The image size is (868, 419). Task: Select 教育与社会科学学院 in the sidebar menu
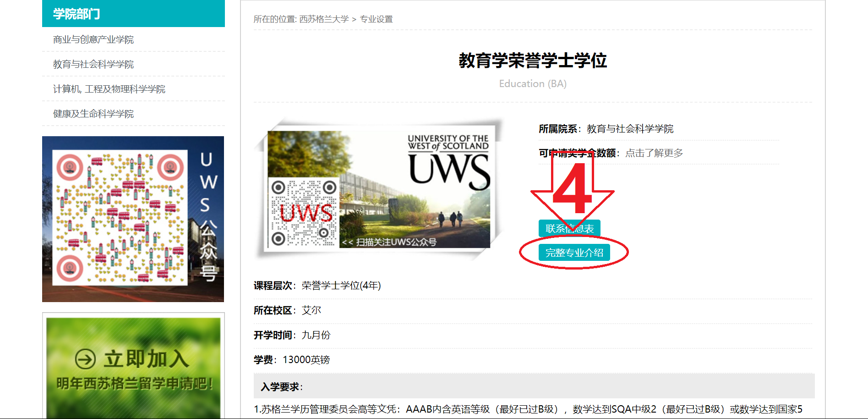(93, 64)
